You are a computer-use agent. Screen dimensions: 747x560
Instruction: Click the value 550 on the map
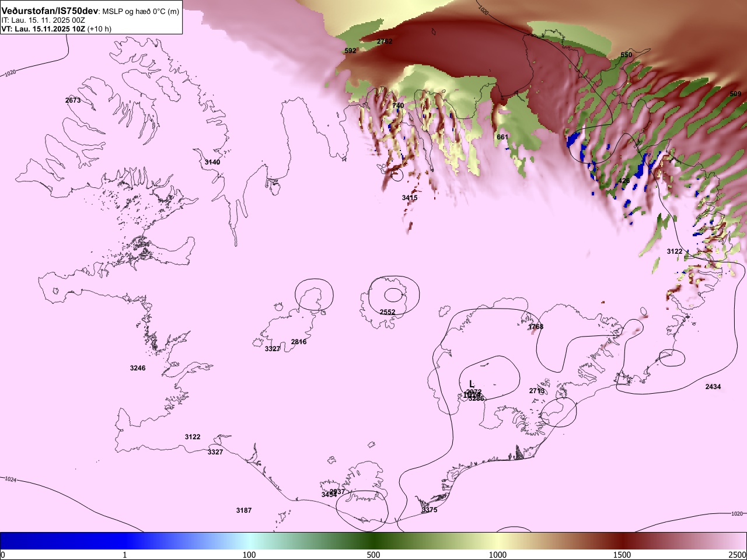[626, 55]
